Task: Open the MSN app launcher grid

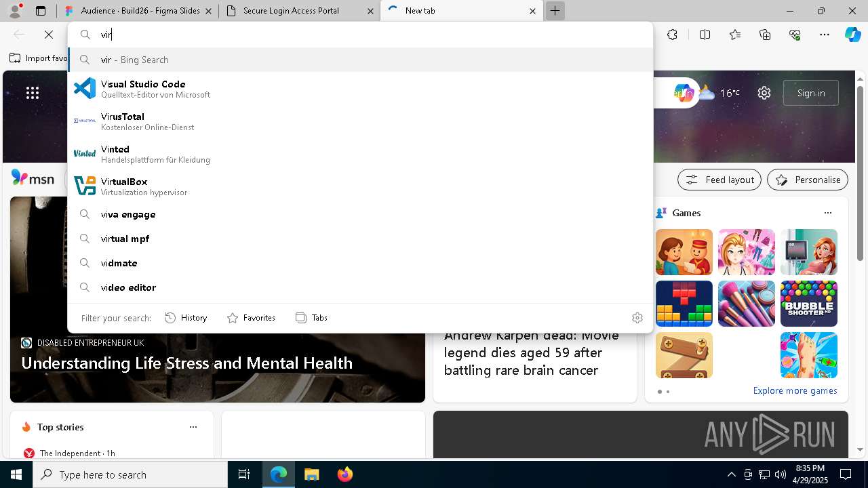Action: coord(33,93)
